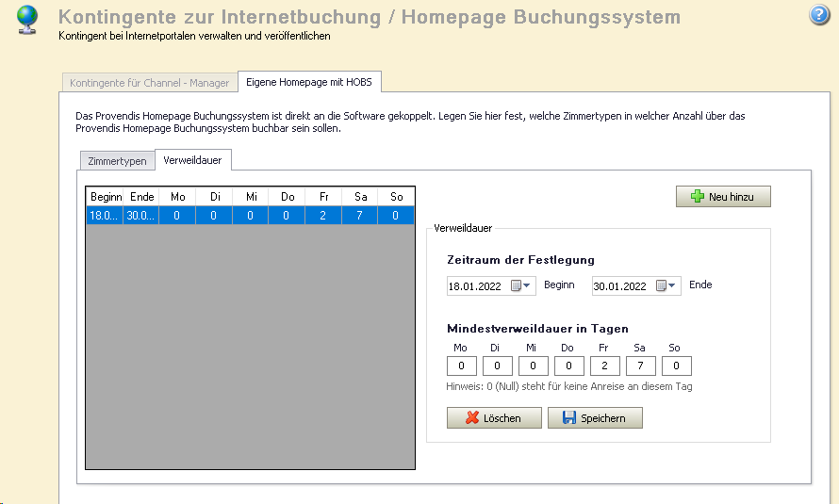Open the Ende date calendar dropdown

point(666,286)
